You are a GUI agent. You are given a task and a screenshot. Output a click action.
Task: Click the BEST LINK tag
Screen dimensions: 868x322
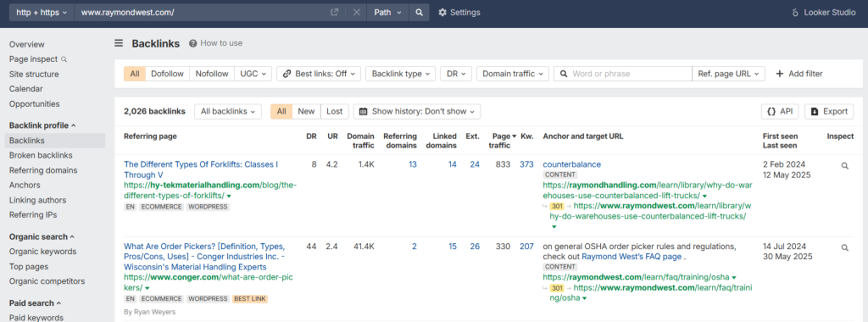[x=250, y=299]
